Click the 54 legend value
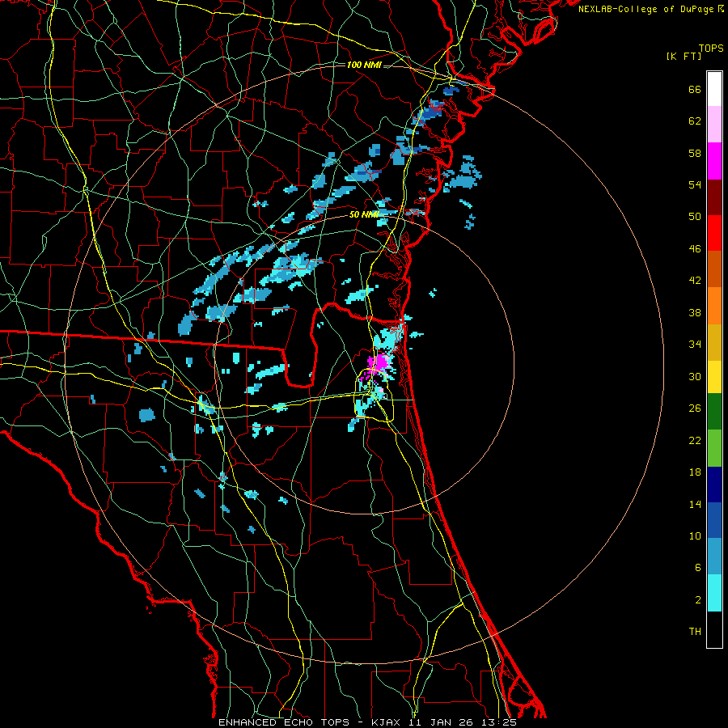Screen dimensions: 728x728 tap(695, 184)
